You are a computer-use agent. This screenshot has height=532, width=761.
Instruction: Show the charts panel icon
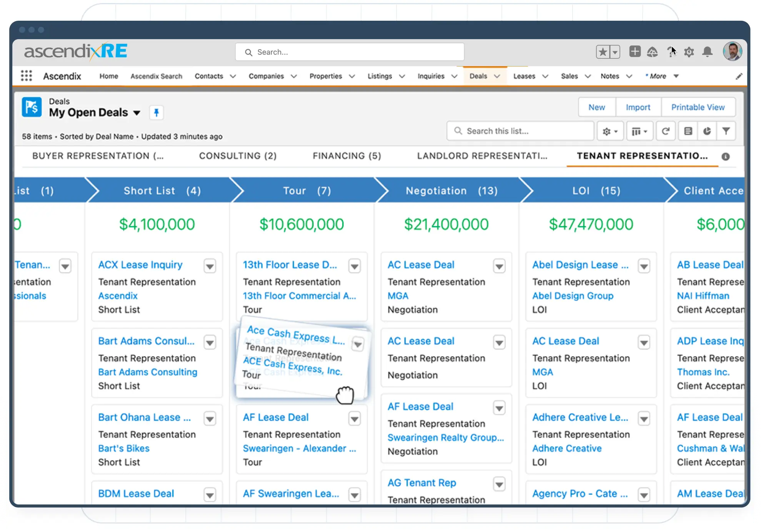pos(707,131)
